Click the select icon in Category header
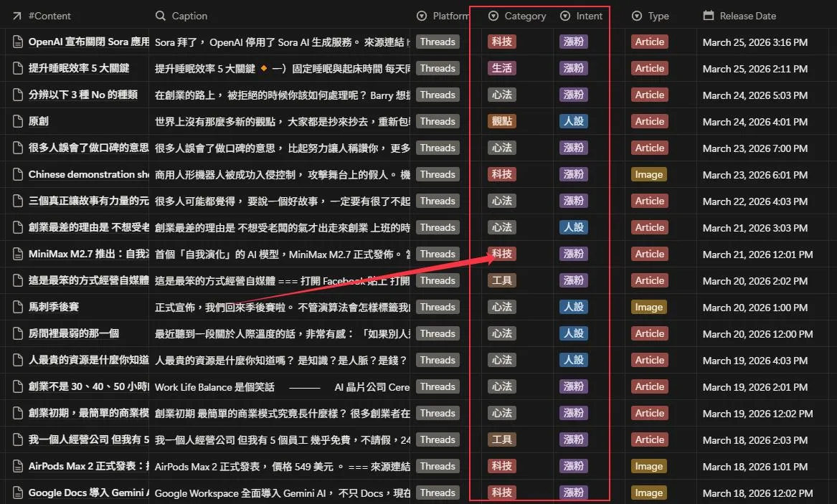 tap(493, 16)
